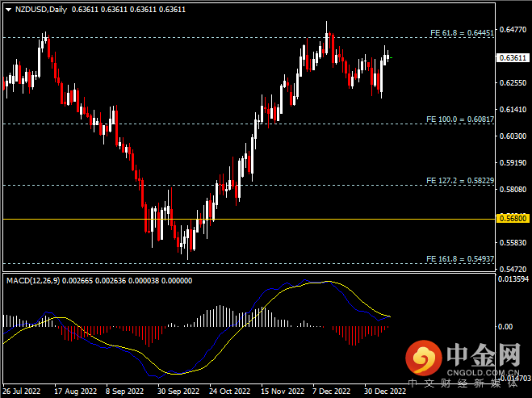Click the 0.64770 price axis label
The image size is (532, 398).
click(513, 30)
